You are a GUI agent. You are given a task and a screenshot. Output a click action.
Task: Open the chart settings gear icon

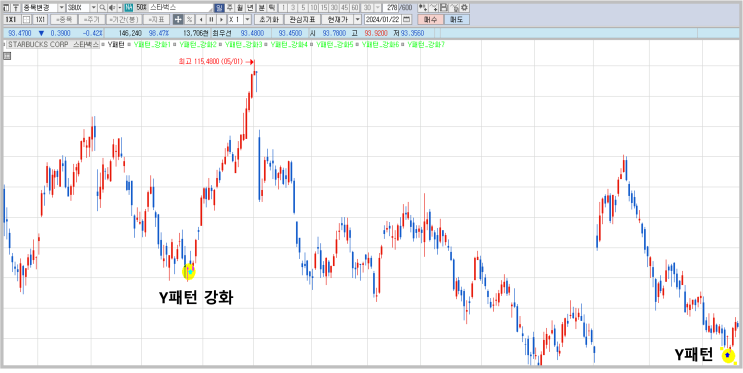[464, 8]
